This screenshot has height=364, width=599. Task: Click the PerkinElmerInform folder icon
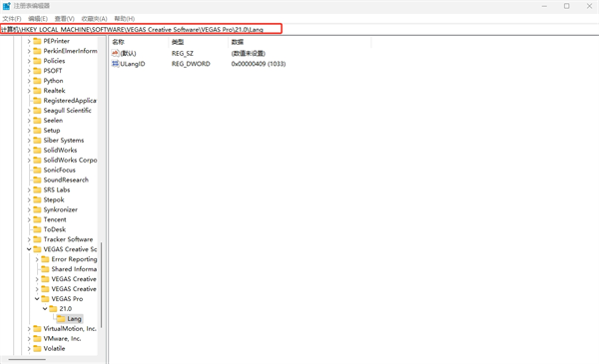pos(37,51)
